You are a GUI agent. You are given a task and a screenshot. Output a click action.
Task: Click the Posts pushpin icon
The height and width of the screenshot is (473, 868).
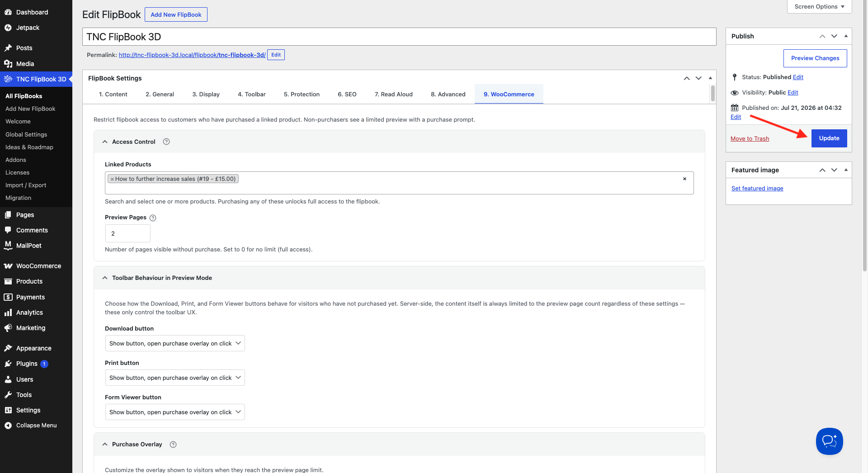point(8,48)
